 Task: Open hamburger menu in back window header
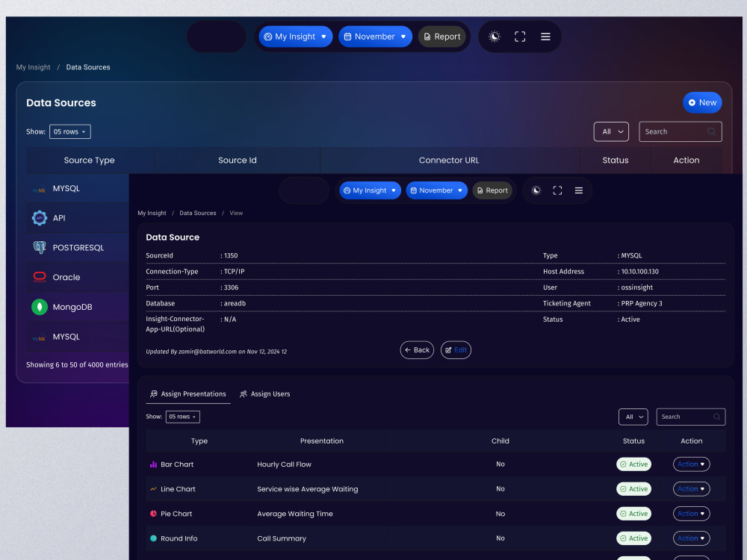(x=545, y=37)
